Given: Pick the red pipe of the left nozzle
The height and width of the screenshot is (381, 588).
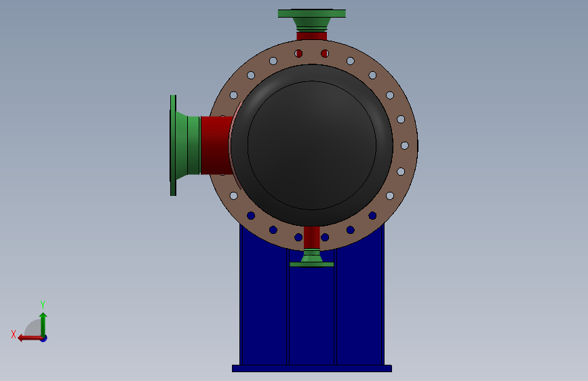Looking at the screenshot, I should [216, 146].
